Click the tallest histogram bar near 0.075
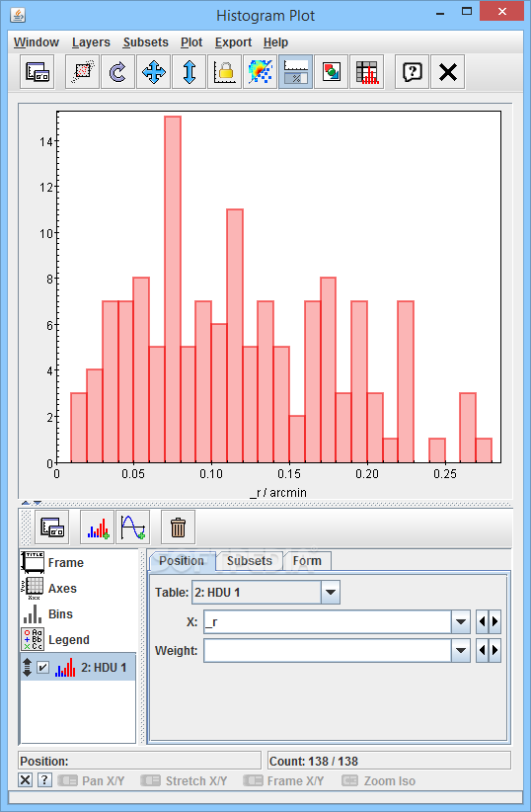Screen dimensions: 531x812 [x=173, y=289]
